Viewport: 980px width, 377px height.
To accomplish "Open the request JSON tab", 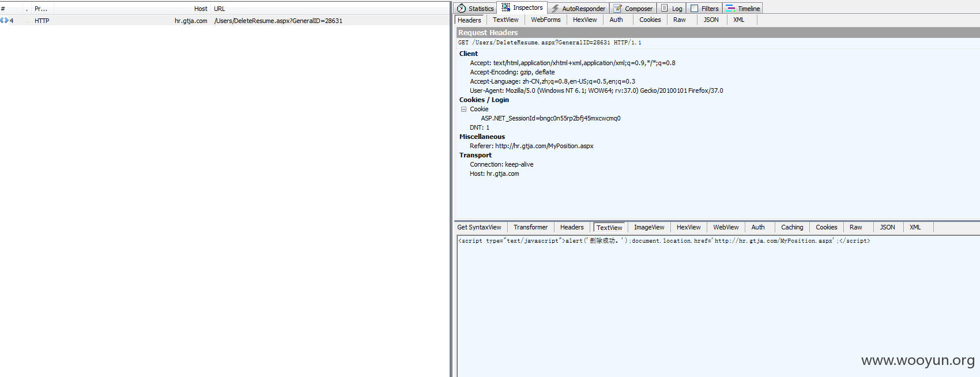I will click(x=711, y=20).
